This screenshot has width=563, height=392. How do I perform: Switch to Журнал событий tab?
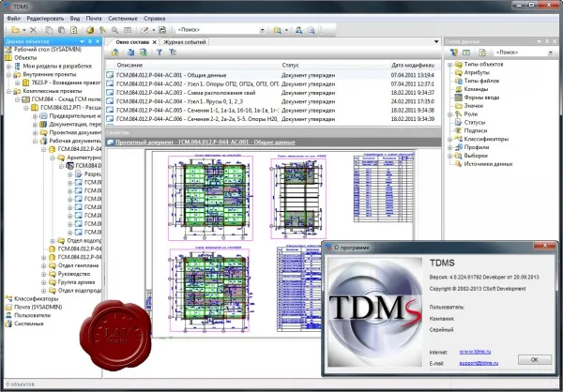tap(185, 42)
